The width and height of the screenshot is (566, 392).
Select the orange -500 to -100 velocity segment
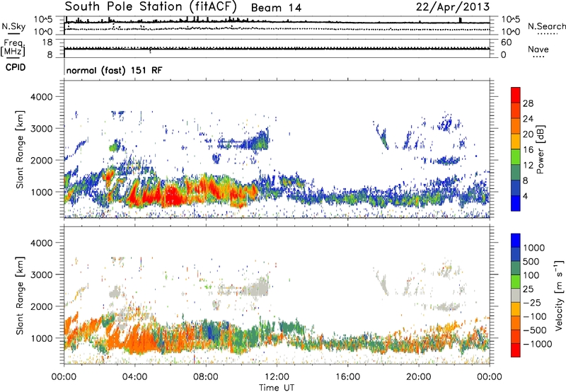point(516,323)
